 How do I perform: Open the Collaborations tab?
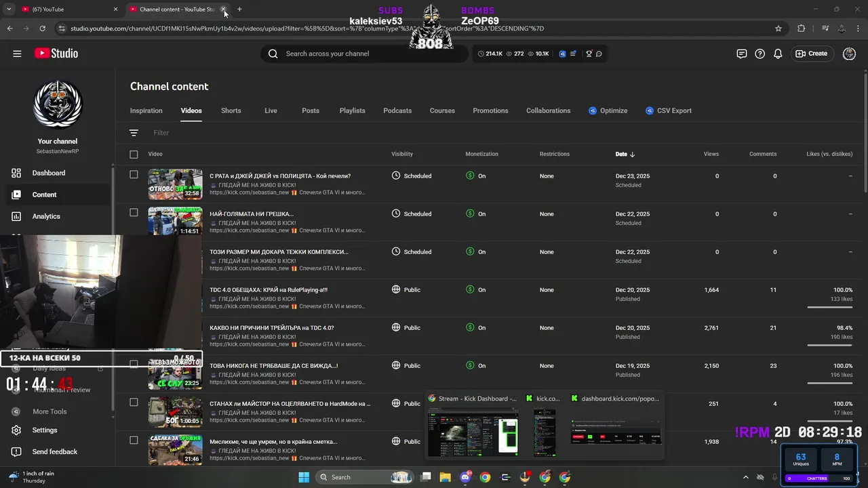pyautogui.click(x=549, y=110)
